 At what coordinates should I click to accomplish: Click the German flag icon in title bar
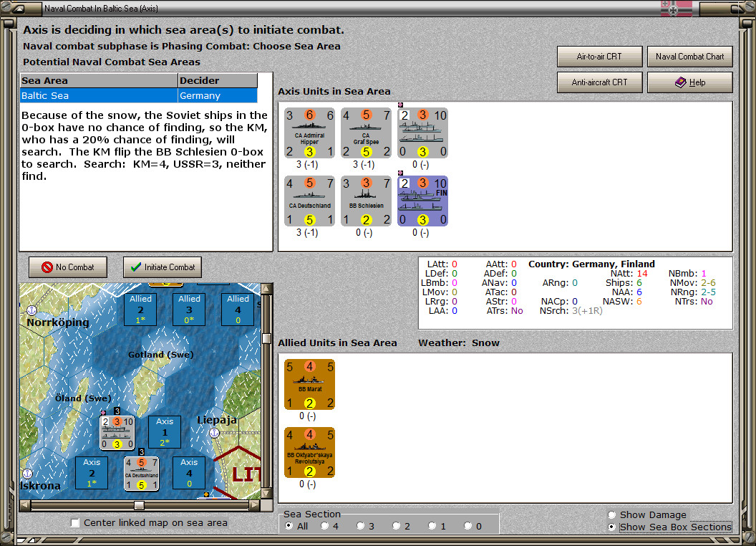click(x=677, y=8)
